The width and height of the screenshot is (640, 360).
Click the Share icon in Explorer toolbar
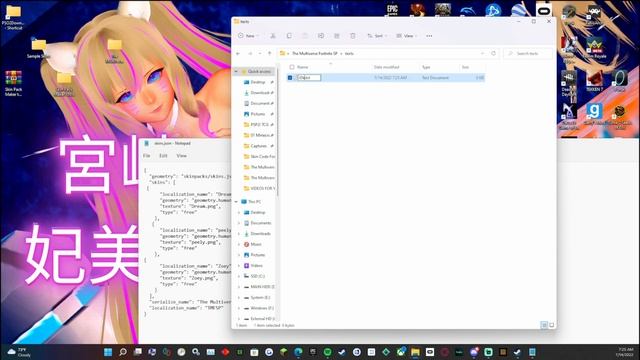(337, 36)
